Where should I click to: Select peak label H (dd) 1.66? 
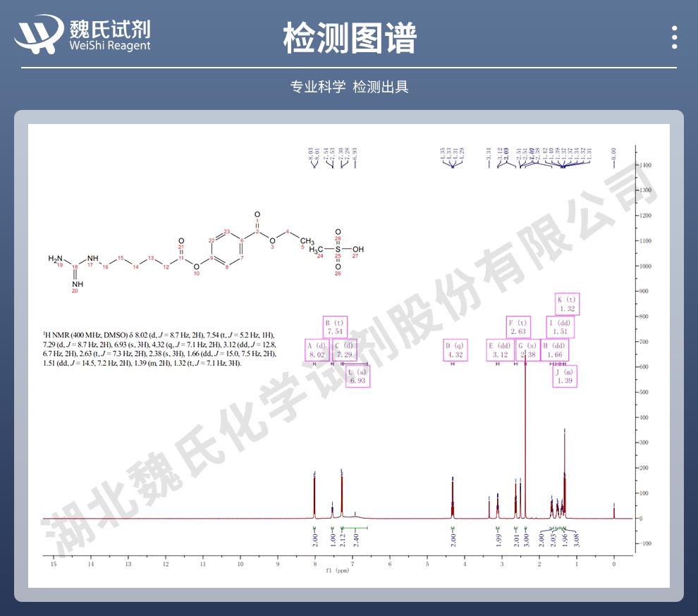(554, 350)
